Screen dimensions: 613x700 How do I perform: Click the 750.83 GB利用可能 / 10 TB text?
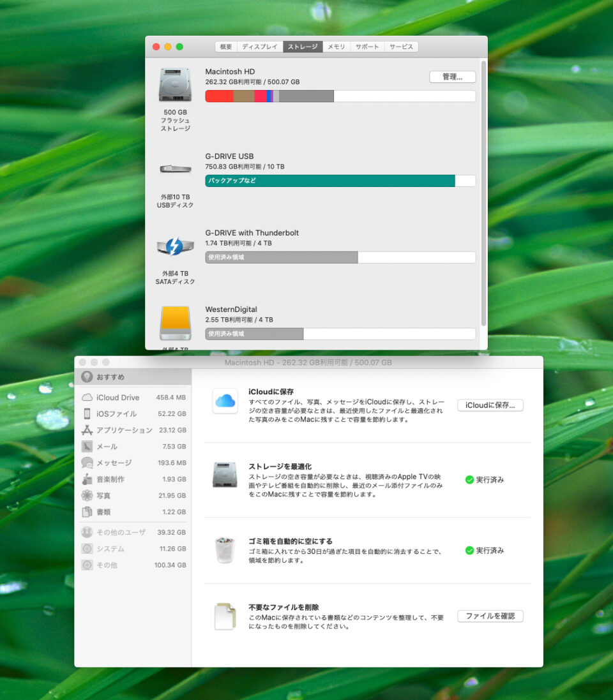[245, 167]
